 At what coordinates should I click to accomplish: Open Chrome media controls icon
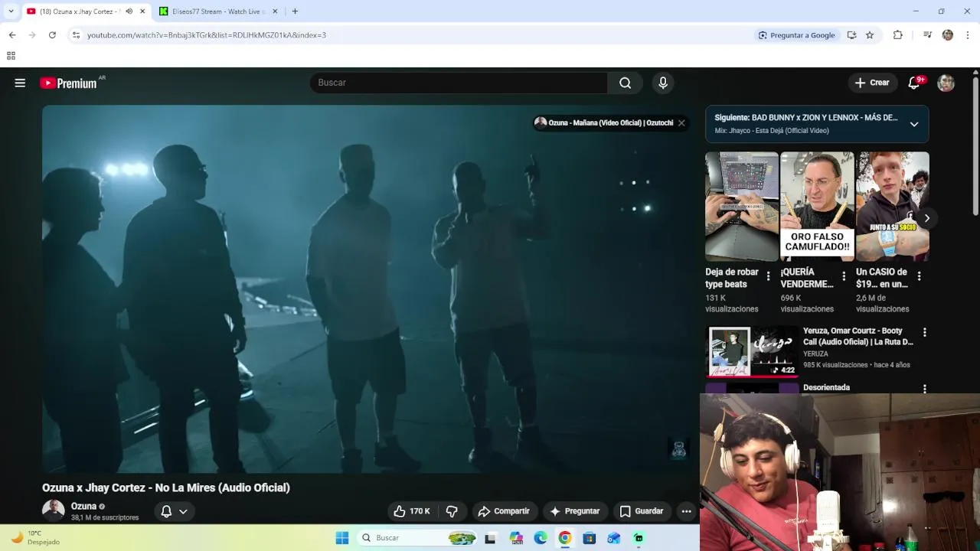click(x=927, y=35)
